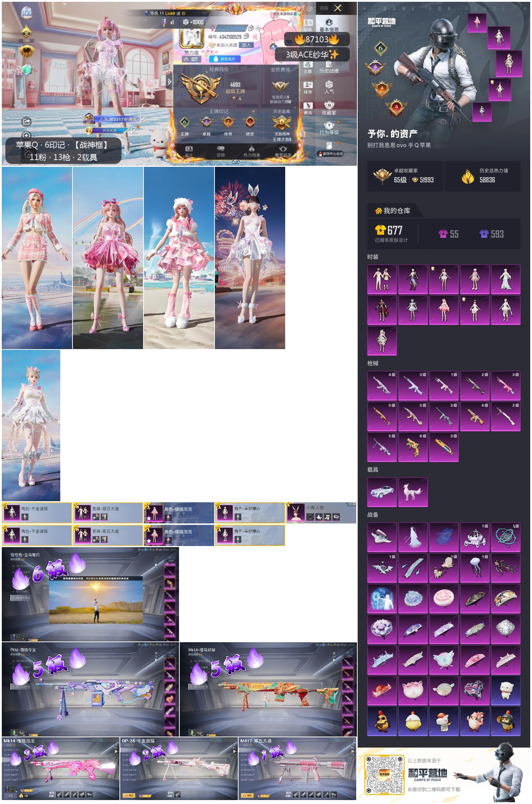Select the 古墓 mode tab
Viewport: 532px width, 804px height.
pyautogui.click(x=308, y=67)
